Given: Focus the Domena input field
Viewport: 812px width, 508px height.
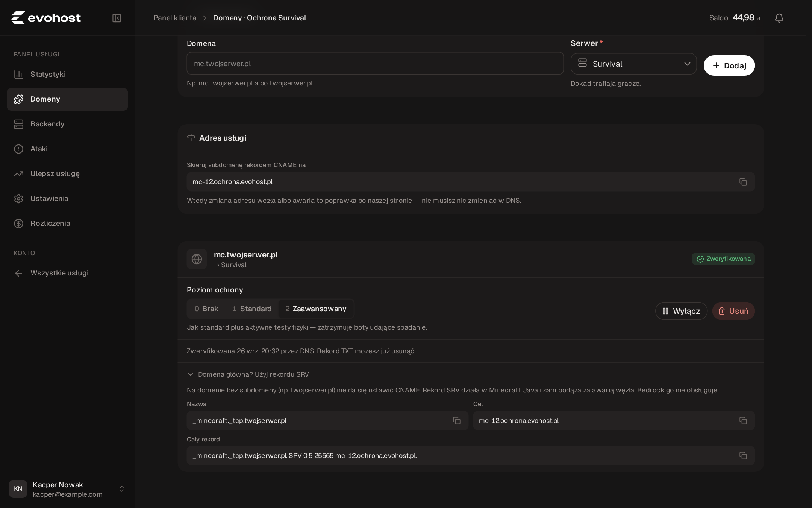Looking at the screenshot, I should point(375,63).
